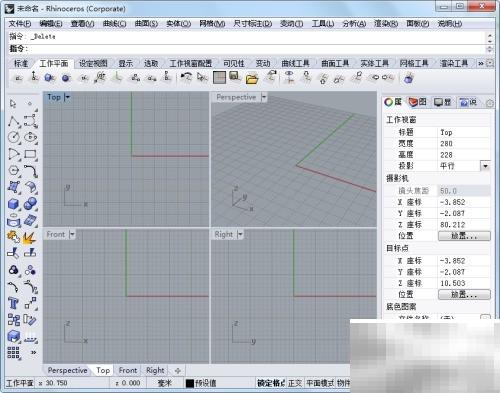Click the gray square icon in the CPlane toolbar

(x=219, y=77)
